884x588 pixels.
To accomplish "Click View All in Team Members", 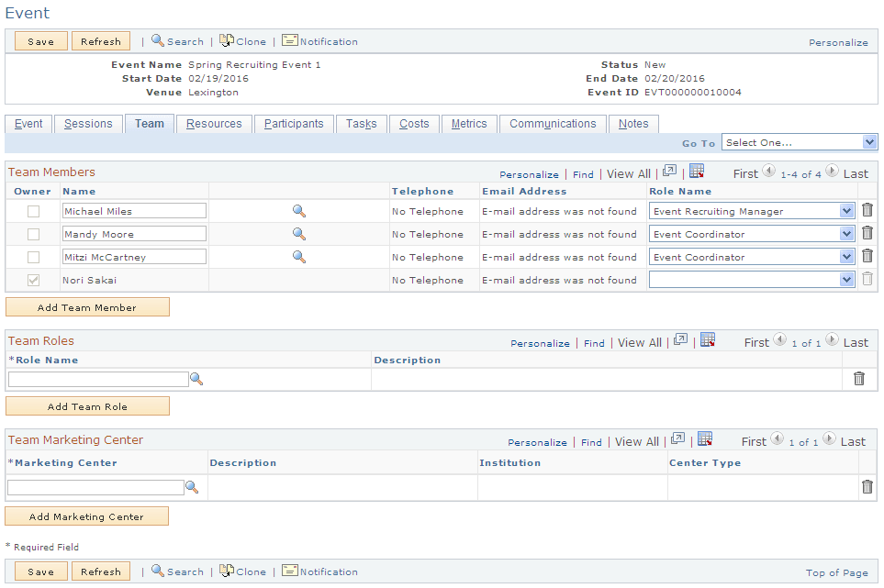I will point(629,174).
